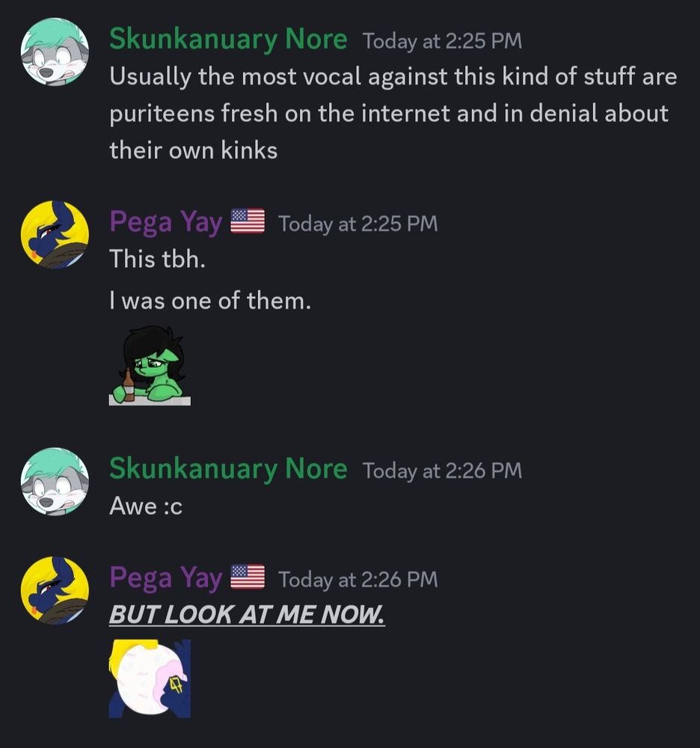Viewport: 700px width, 748px height.
Task: Open Skunkanuary Nore's avatar on first message
Action: click(x=55, y=52)
